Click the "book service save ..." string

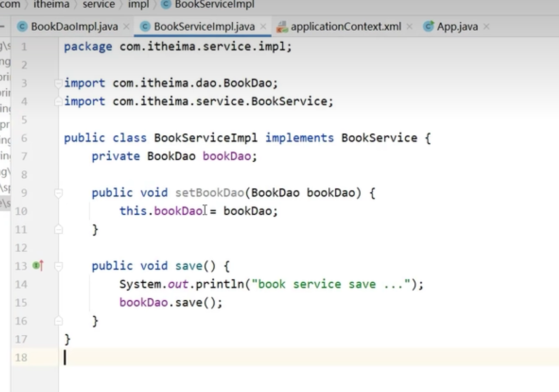[x=331, y=284]
